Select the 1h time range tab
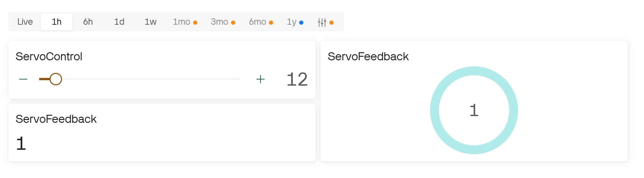644x178 pixels. pos(57,22)
